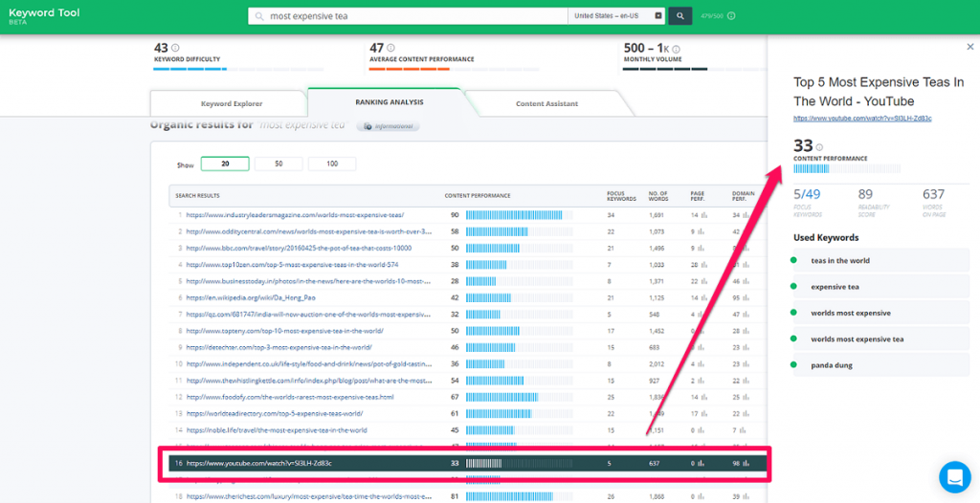Open the therichest.com result link

(309, 496)
